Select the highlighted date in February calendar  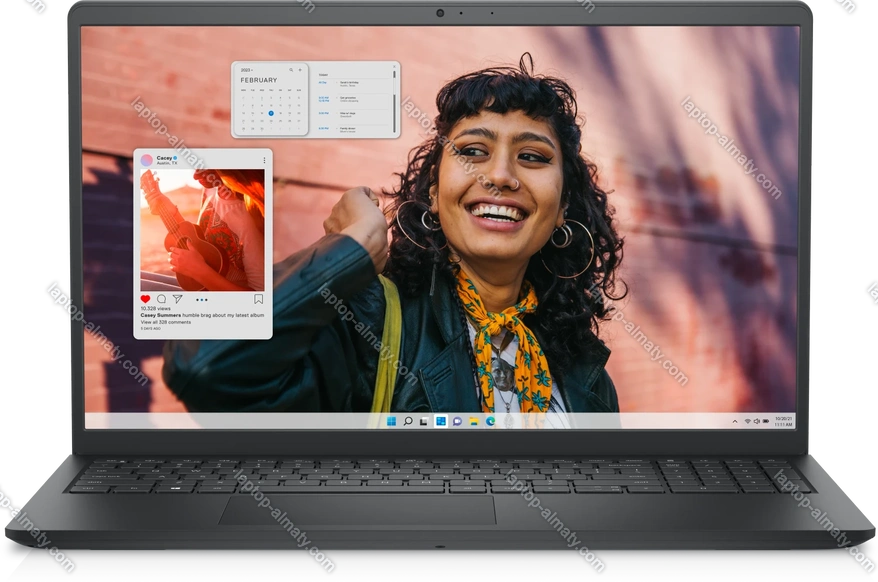[x=270, y=113]
